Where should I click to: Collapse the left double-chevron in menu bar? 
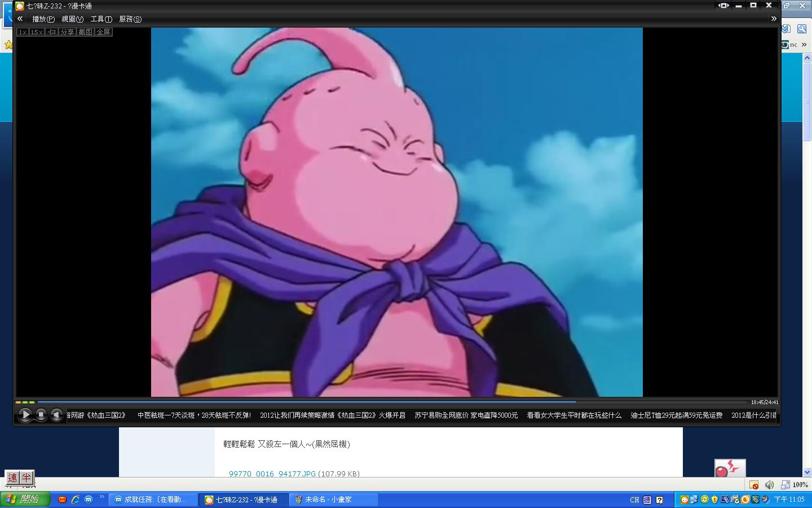(x=20, y=19)
